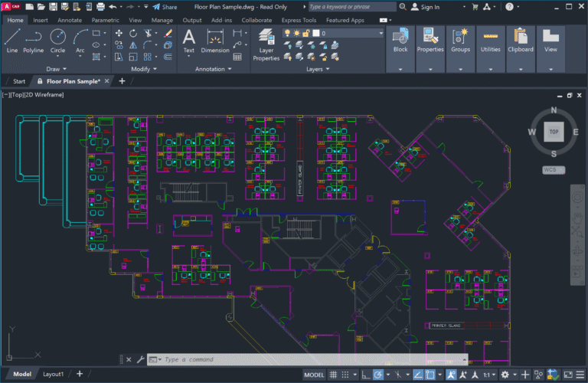Click the search magnifier icon

pos(403,7)
